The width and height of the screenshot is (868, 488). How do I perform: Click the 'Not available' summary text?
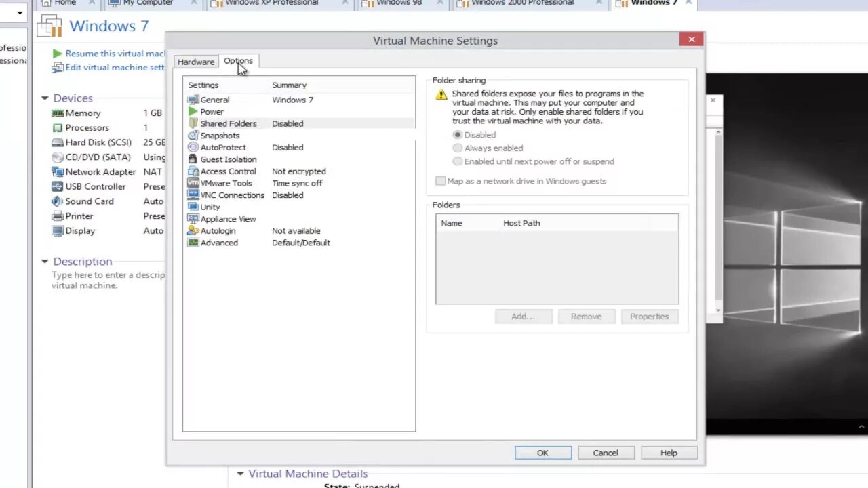296,230
